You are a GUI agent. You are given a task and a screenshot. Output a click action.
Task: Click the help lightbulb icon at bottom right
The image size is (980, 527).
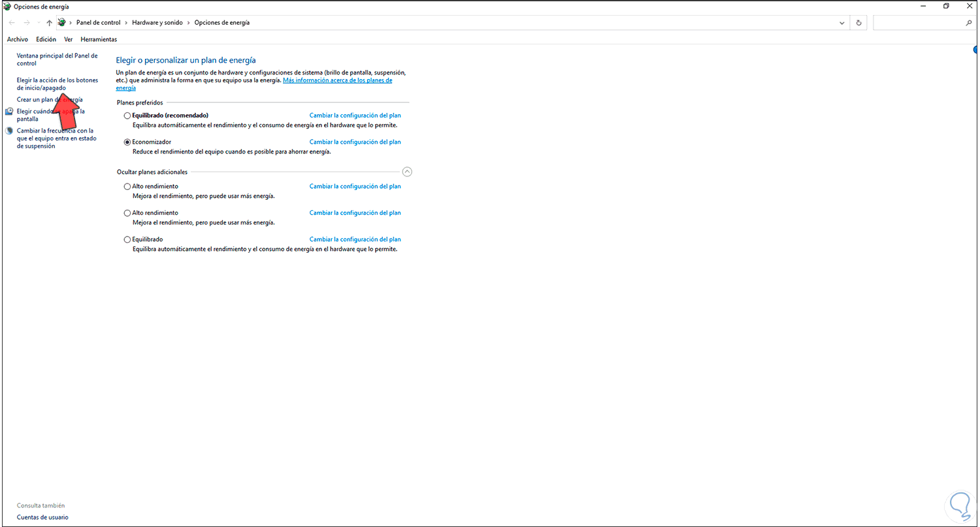click(959, 506)
